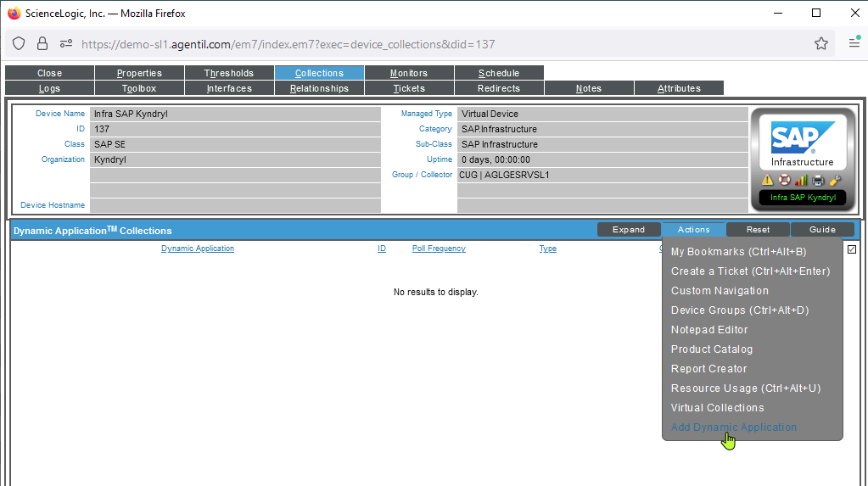Open the wrench toolbox icon

pyautogui.click(x=835, y=180)
